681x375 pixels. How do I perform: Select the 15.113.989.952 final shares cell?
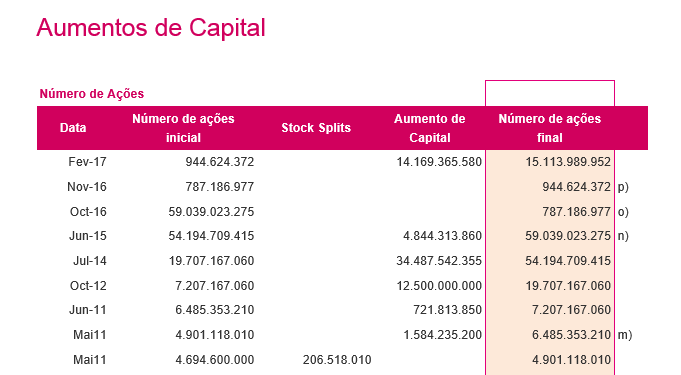pyautogui.click(x=568, y=162)
